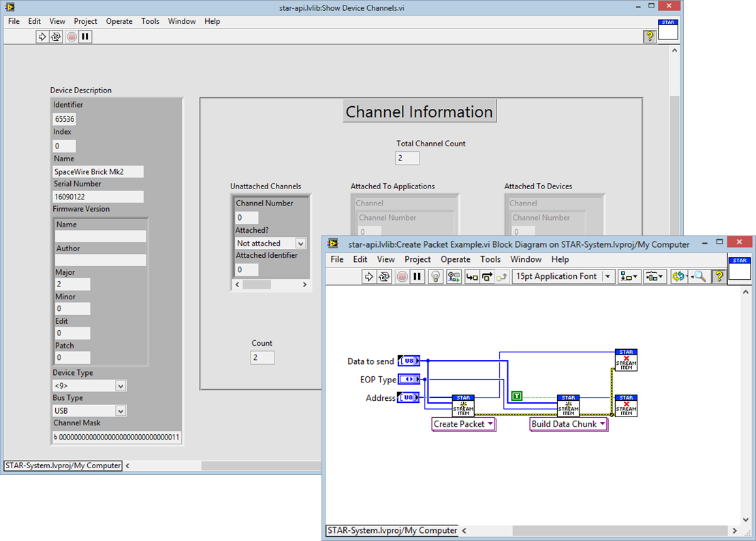
Task: Click the STAR VI icon of Create Packet Example
Action: pos(740,268)
